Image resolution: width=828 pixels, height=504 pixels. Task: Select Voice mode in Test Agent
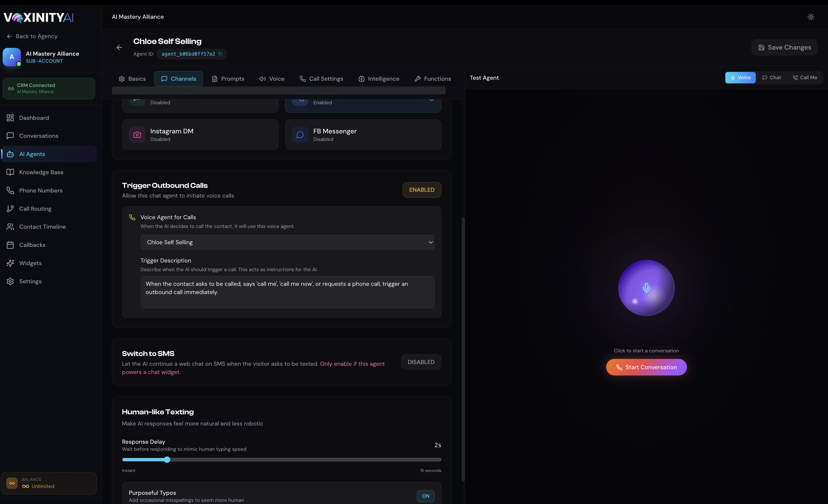pyautogui.click(x=740, y=78)
